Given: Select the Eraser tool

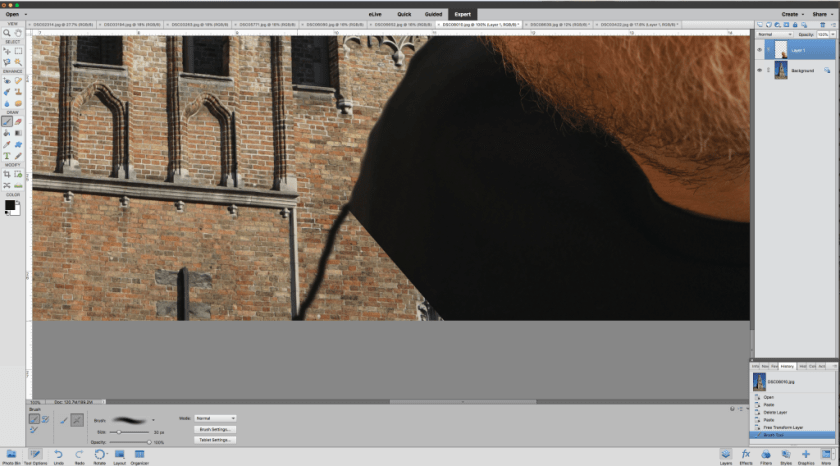Looking at the screenshot, I should (18, 122).
